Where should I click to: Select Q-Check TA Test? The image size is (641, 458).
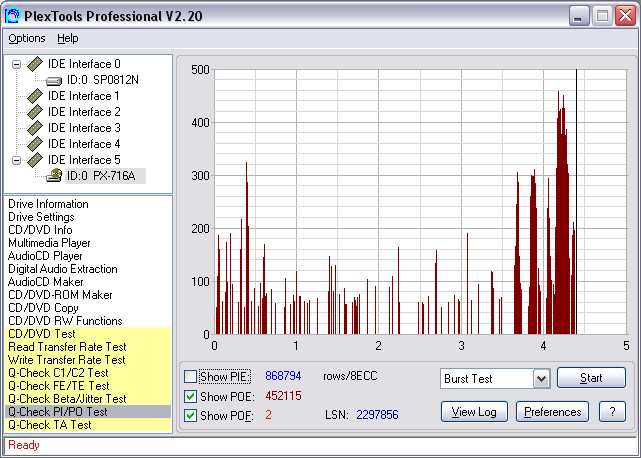click(x=88, y=425)
